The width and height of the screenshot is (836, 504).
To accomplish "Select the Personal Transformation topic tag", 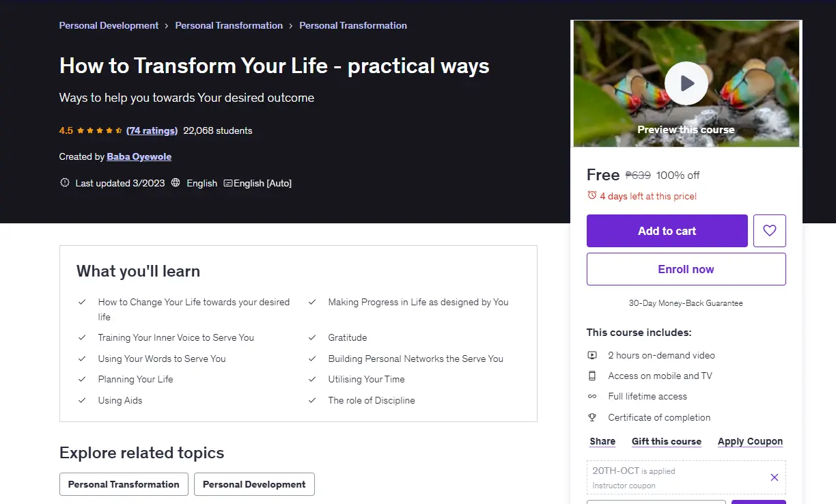I will coord(124,484).
